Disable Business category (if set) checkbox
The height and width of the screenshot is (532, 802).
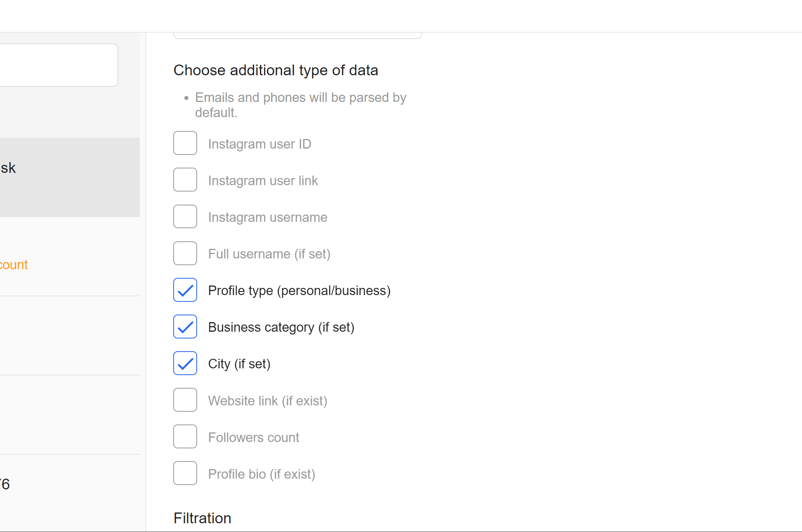click(185, 327)
